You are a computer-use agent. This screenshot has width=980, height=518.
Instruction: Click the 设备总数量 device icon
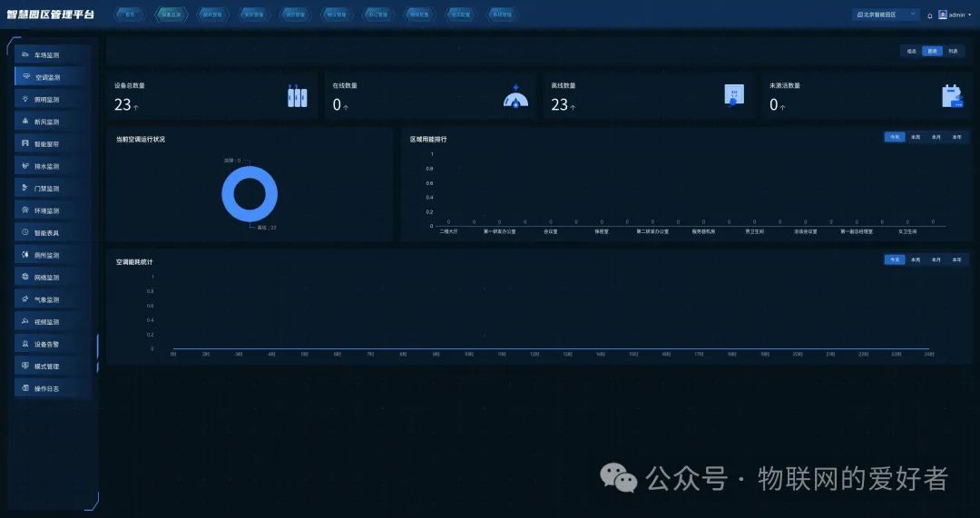297,97
